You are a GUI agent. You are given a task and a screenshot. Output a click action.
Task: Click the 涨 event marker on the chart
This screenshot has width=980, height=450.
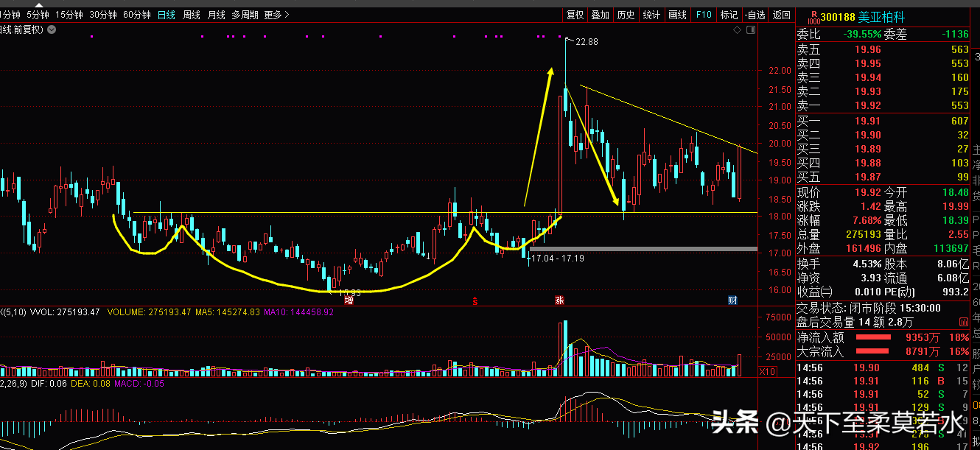(560, 300)
